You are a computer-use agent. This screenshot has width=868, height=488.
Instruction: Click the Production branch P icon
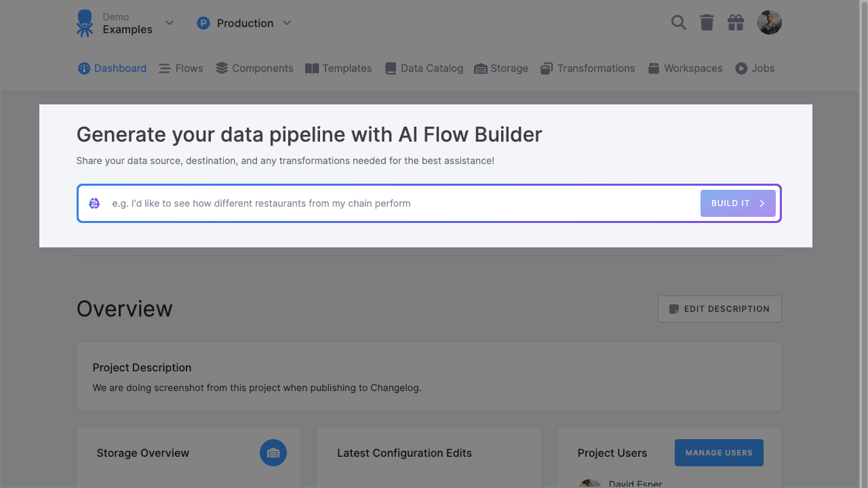pos(203,22)
